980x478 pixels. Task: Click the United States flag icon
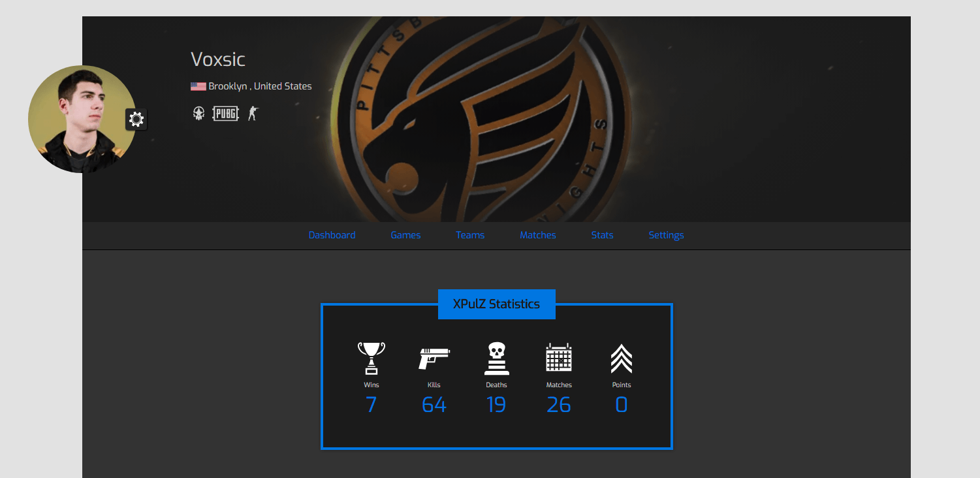click(198, 86)
